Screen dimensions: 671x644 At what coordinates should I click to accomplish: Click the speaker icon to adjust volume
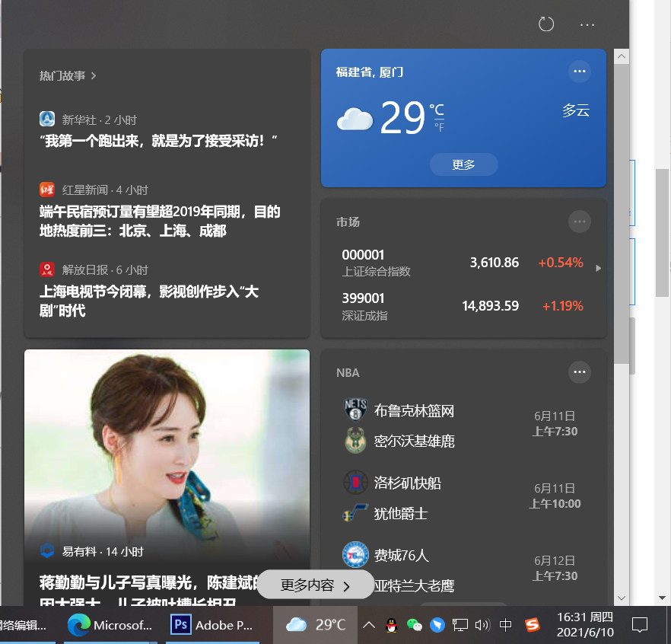click(x=482, y=625)
